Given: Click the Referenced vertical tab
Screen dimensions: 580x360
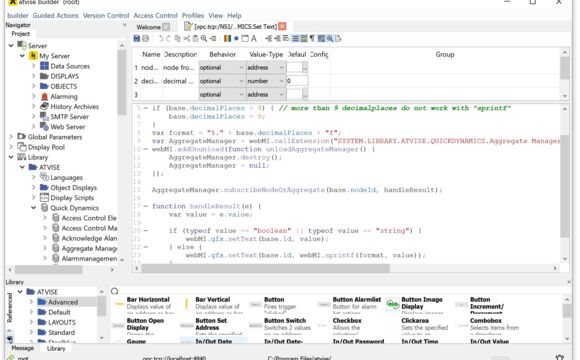Looking at the screenshot, I should click(9, 307).
